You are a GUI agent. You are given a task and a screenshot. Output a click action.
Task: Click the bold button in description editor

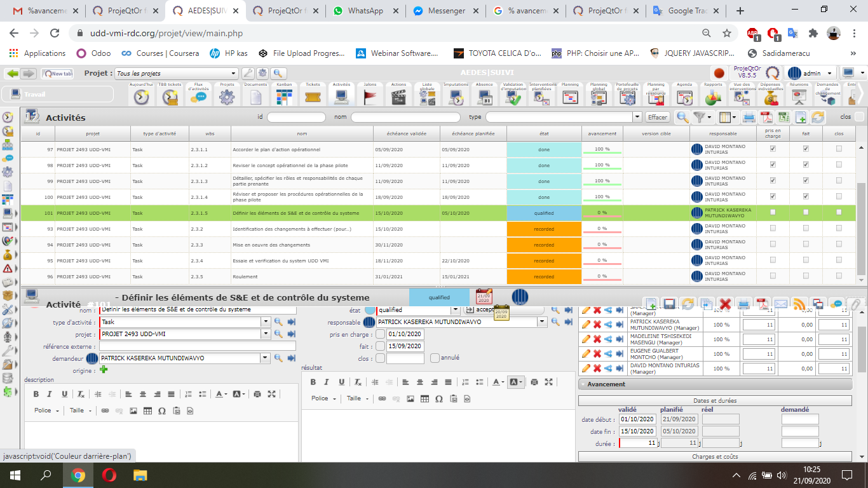click(x=36, y=394)
